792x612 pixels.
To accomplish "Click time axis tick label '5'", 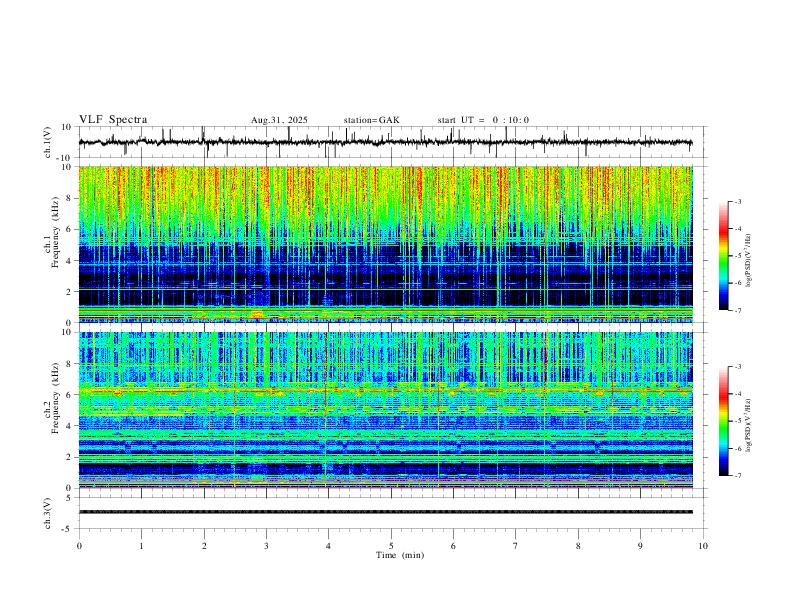I will pyautogui.click(x=391, y=546).
